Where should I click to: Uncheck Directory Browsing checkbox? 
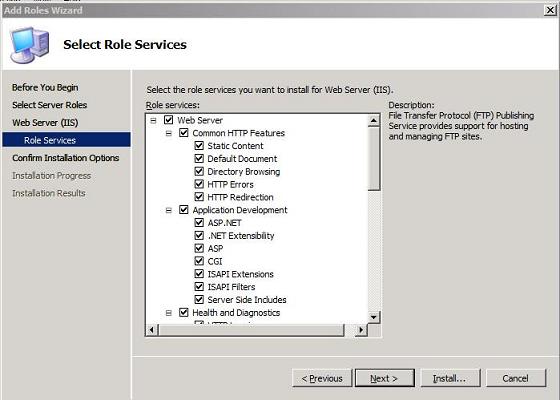[x=199, y=171]
